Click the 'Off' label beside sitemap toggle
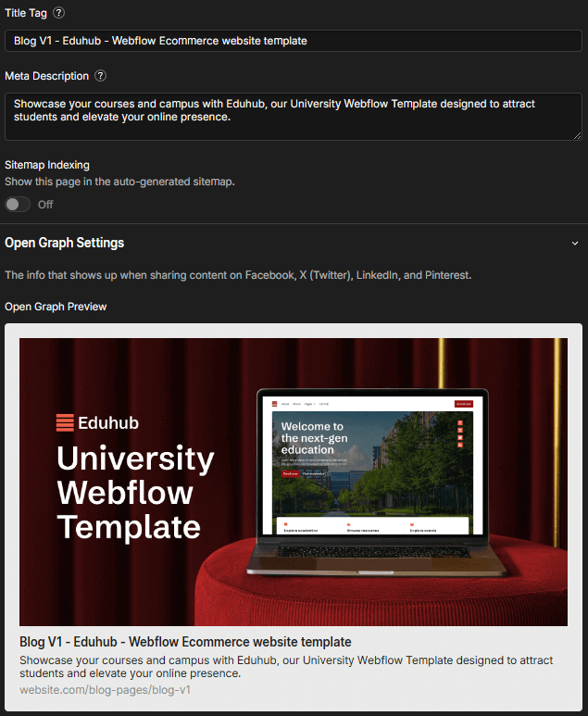 coord(45,205)
